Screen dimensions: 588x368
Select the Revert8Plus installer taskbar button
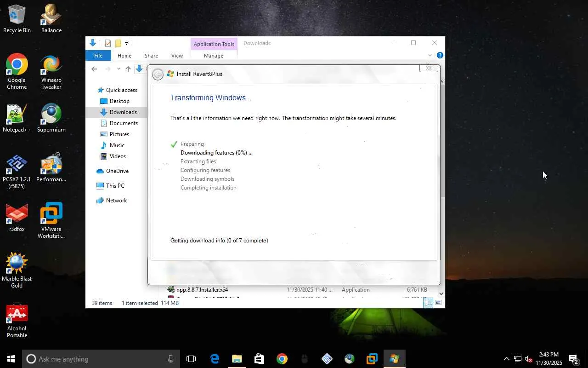click(x=394, y=359)
